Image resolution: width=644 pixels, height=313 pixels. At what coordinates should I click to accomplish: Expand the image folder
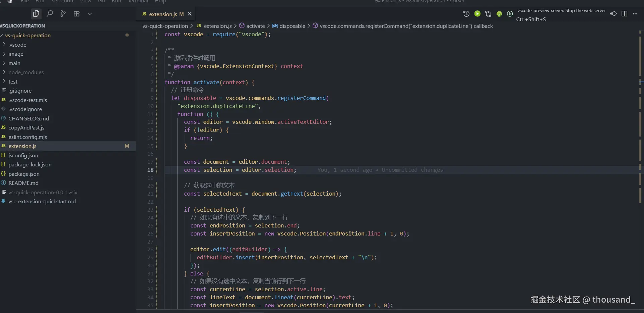(68, 54)
